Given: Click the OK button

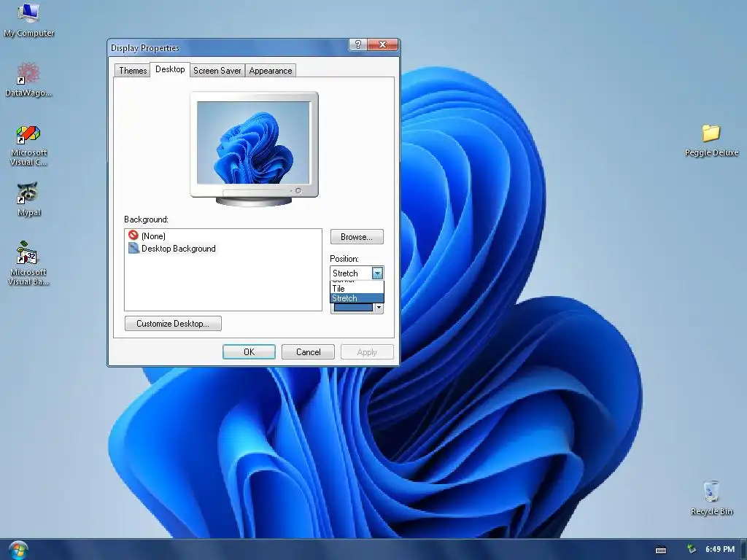Looking at the screenshot, I should point(249,352).
